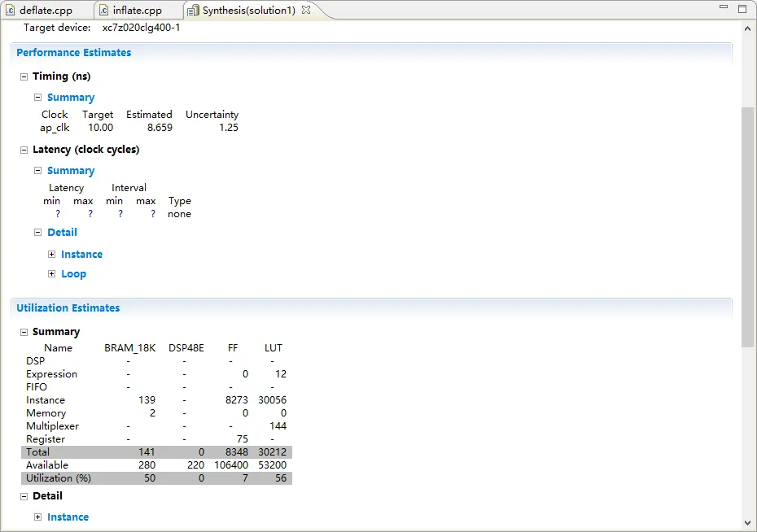Collapse the Utilization Summary section
This screenshot has height=532, width=757.
coord(24,332)
